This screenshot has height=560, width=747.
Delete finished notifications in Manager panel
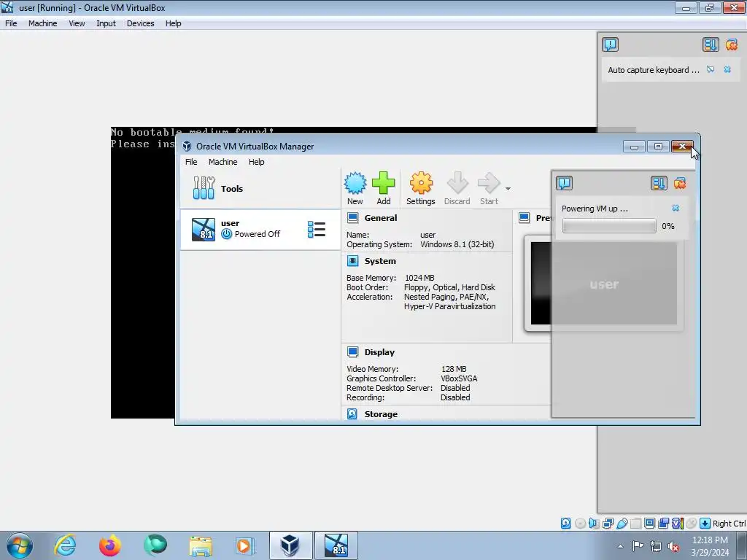[680, 183]
